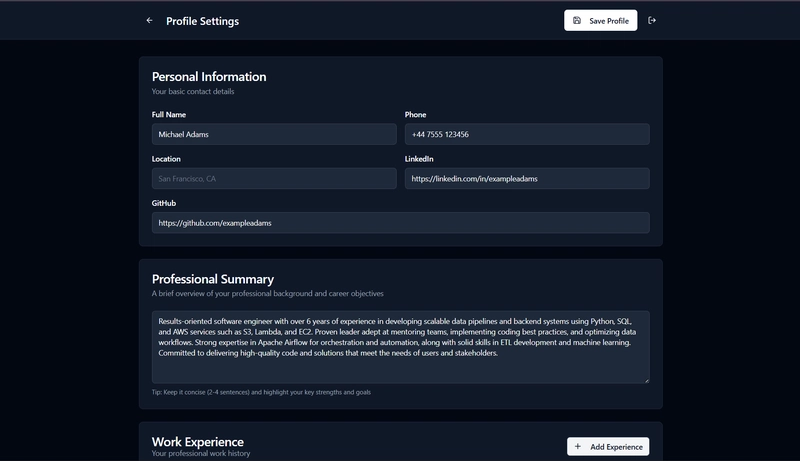Click the GitHub field label
The height and width of the screenshot is (461, 800).
pyautogui.click(x=164, y=203)
